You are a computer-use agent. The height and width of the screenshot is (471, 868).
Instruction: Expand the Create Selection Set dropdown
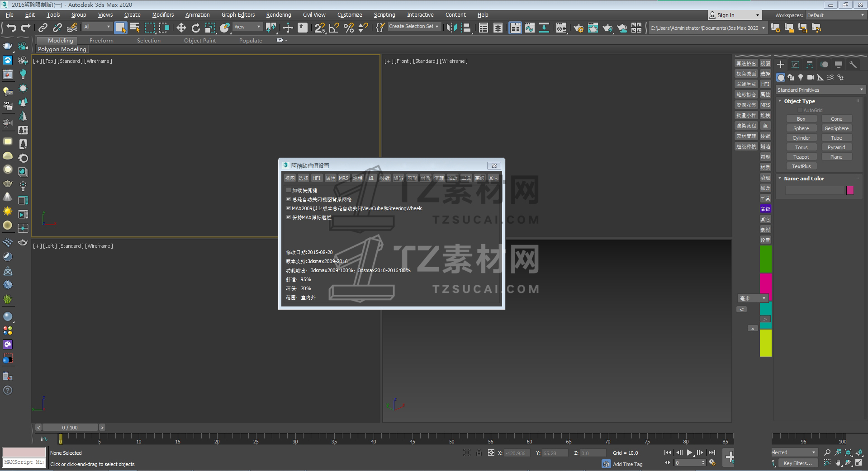coord(414,27)
